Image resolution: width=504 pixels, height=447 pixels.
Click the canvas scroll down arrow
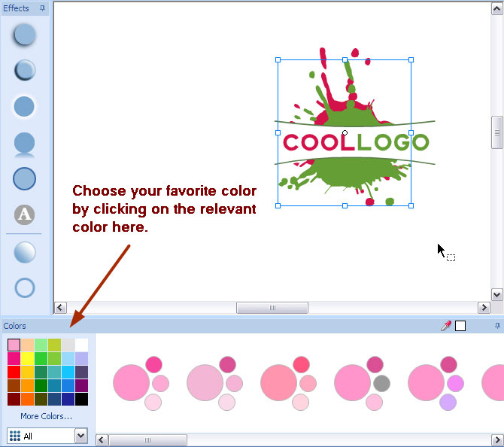coord(497,294)
